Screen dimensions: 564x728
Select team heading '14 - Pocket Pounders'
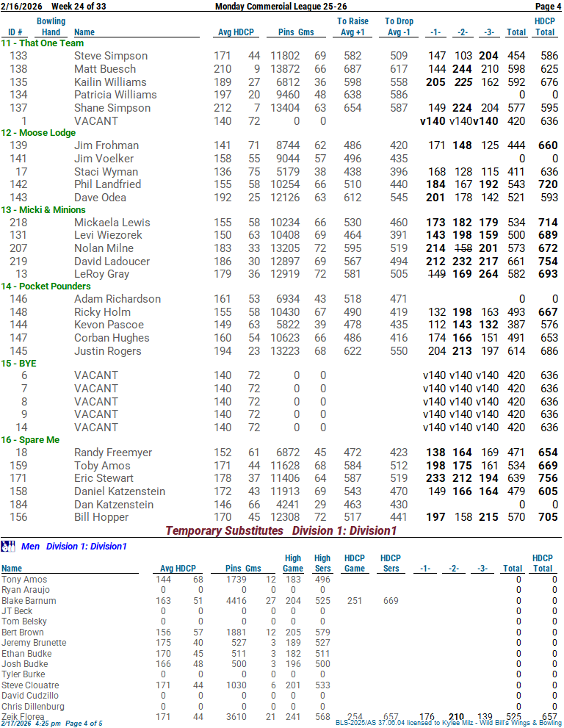click(x=46, y=286)
